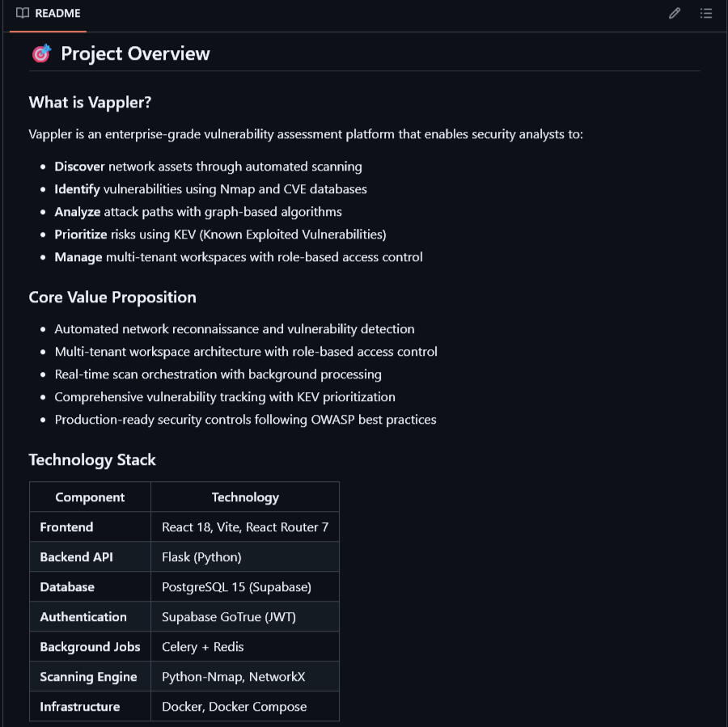Click the book icon beside README

(23, 13)
